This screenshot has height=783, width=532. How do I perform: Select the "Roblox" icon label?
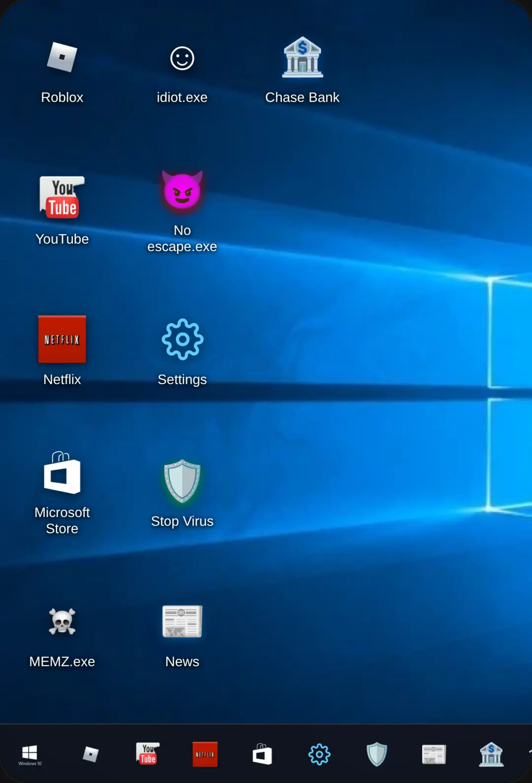(x=62, y=98)
